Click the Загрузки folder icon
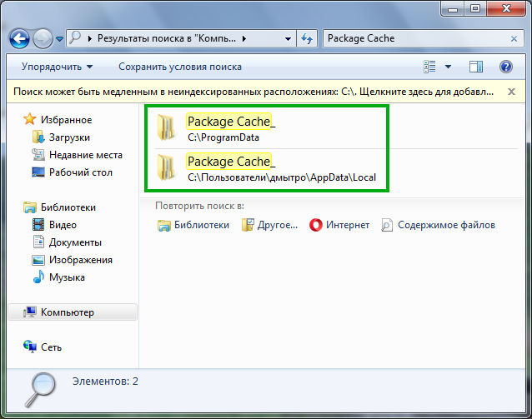The width and height of the screenshot is (532, 419). pyautogui.click(x=38, y=137)
